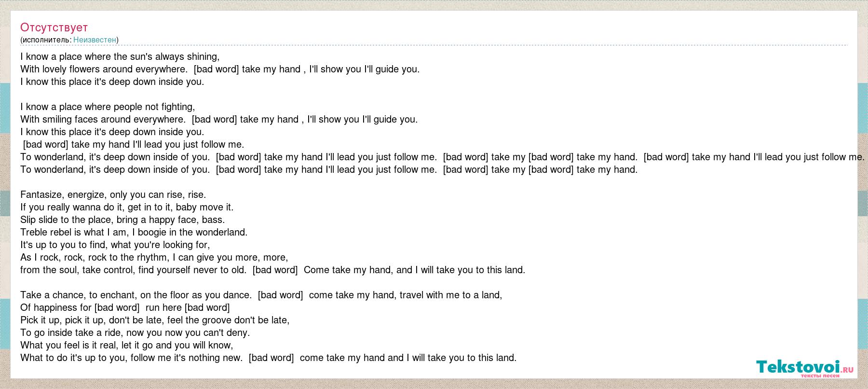The height and width of the screenshot is (389, 868).
Task: Click the 'people not fighting' lyric line
Action: [108, 107]
